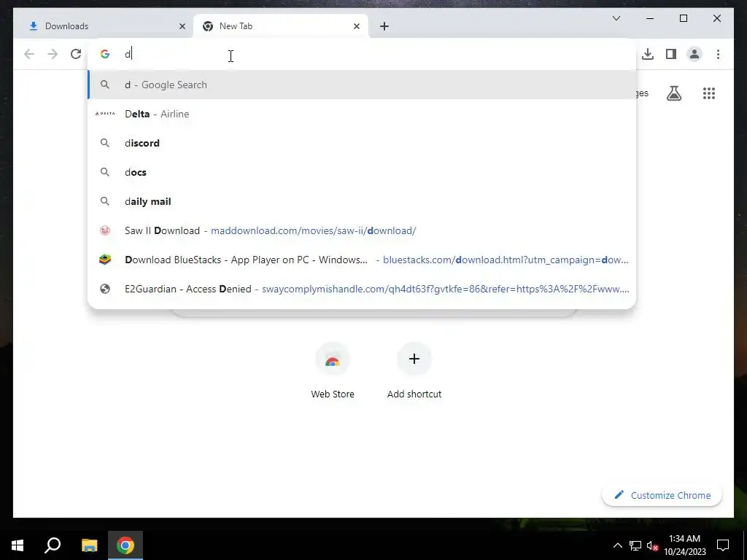This screenshot has height=560, width=747.
Task: Select the New Tab tab
Action: [280, 26]
